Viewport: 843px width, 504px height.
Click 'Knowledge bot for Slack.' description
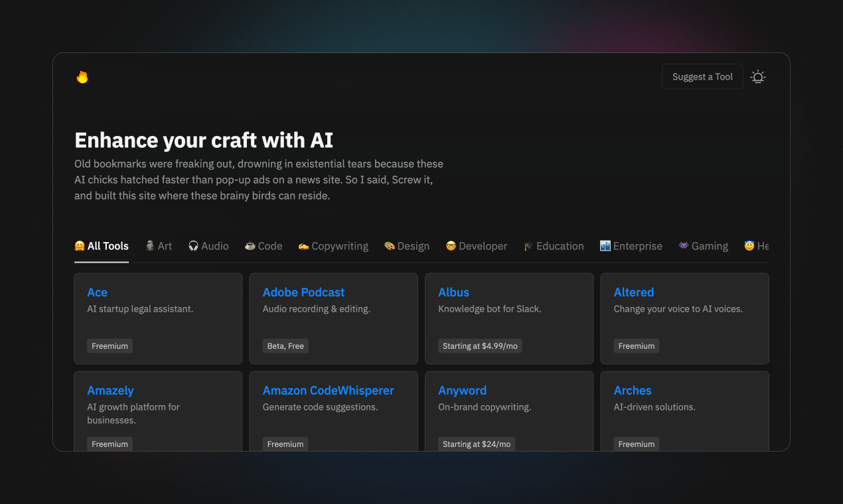coord(490,309)
